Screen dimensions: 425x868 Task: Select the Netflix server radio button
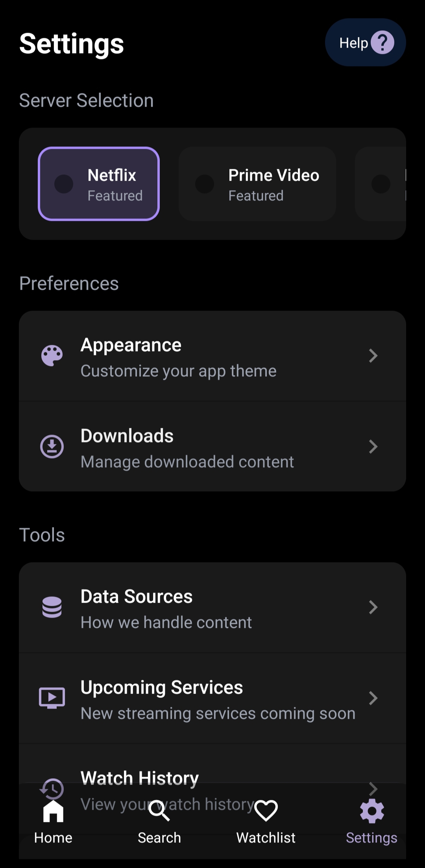click(x=64, y=184)
